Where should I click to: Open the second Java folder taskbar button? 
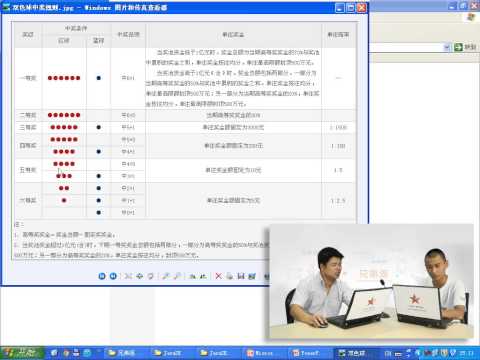[218, 353]
